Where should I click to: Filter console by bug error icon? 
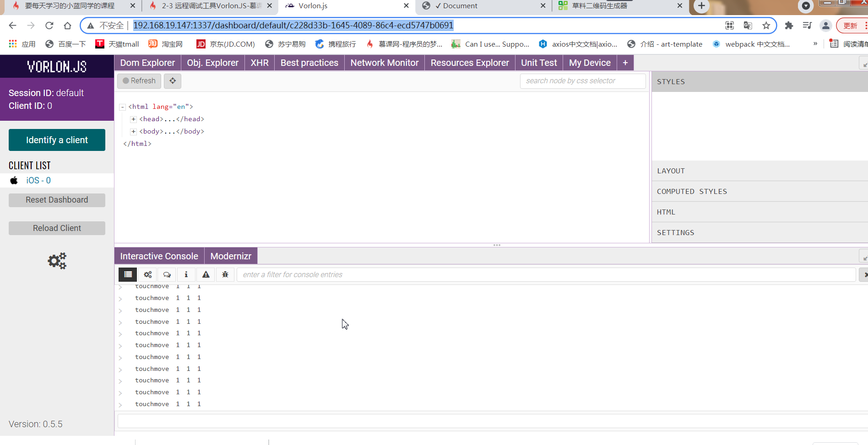coord(225,274)
